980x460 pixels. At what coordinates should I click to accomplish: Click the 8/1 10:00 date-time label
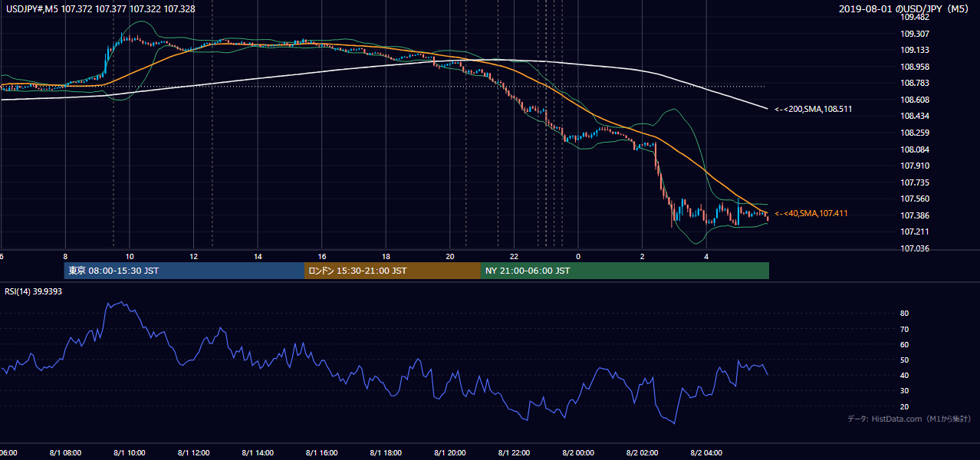130,453
